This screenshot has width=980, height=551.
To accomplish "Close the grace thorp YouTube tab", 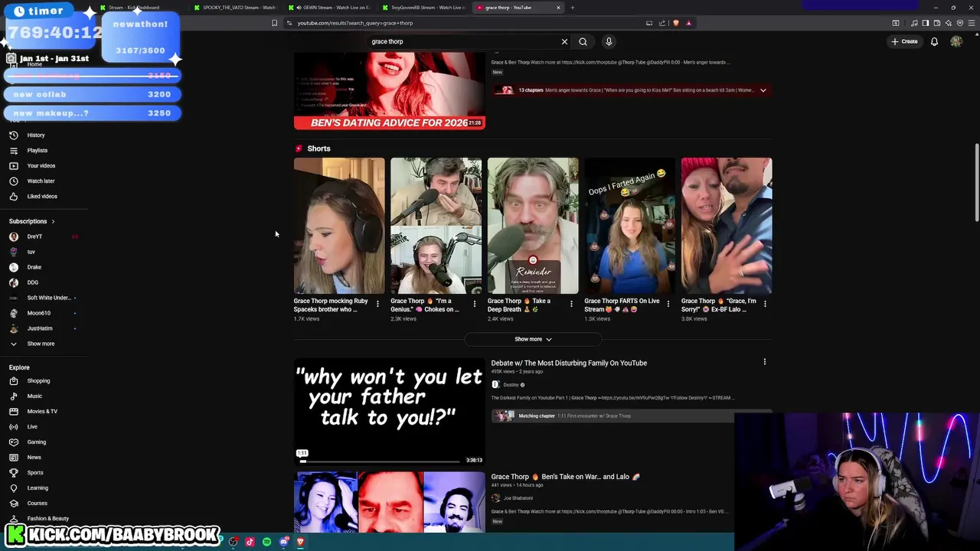I will [558, 8].
